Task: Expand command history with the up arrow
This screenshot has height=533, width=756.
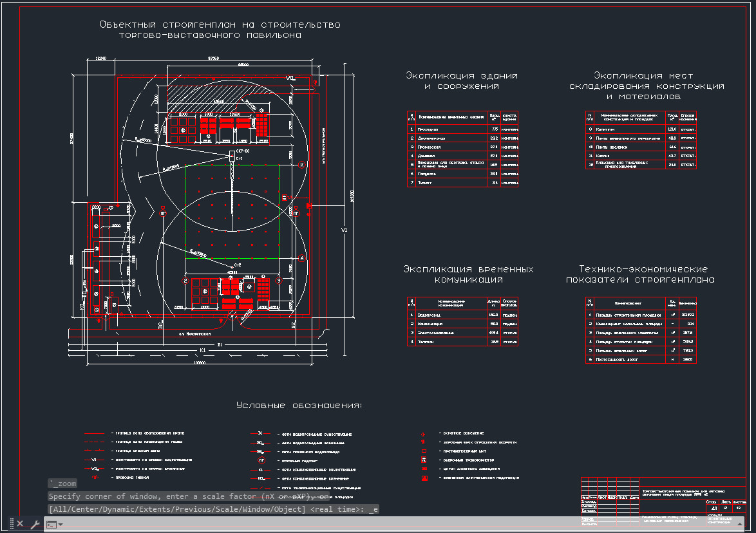Action: click(740, 524)
